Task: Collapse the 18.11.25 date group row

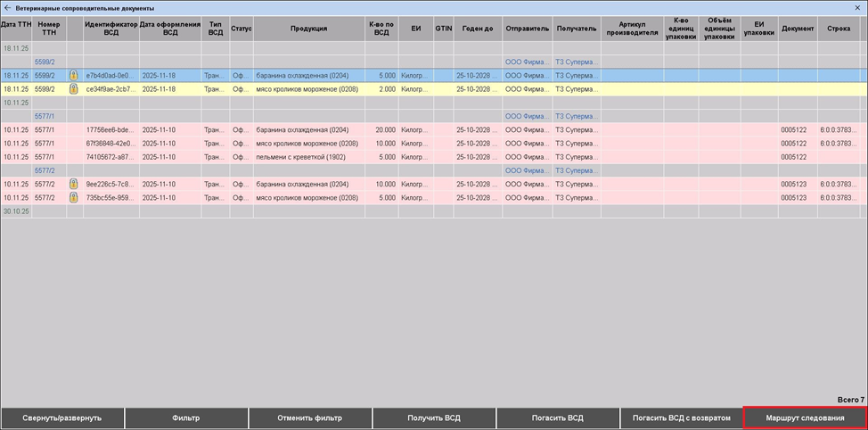Action: click(16, 49)
